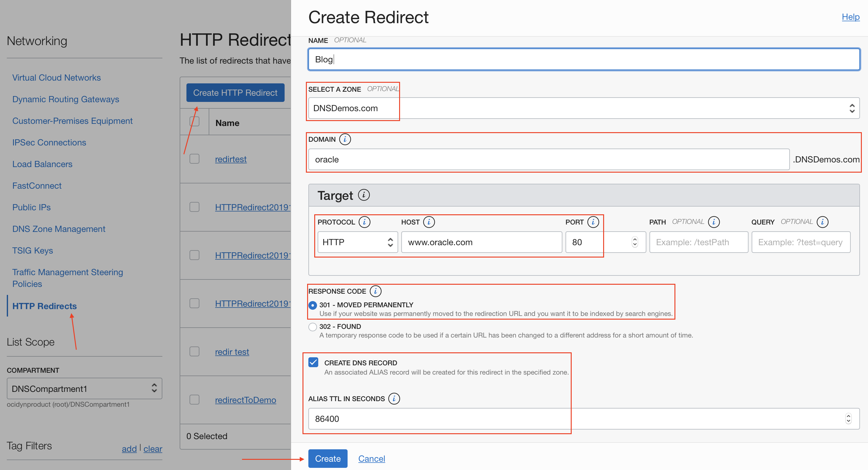Click the ALIAS TTL info icon
This screenshot has width=868, height=470.
pyautogui.click(x=394, y=399)
